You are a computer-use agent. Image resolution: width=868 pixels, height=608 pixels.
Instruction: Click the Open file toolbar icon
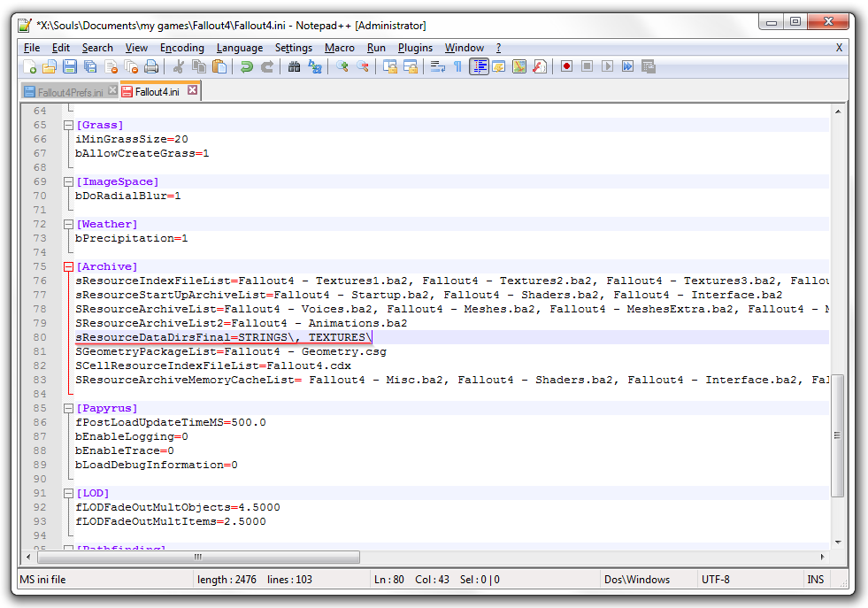(50, 67)
